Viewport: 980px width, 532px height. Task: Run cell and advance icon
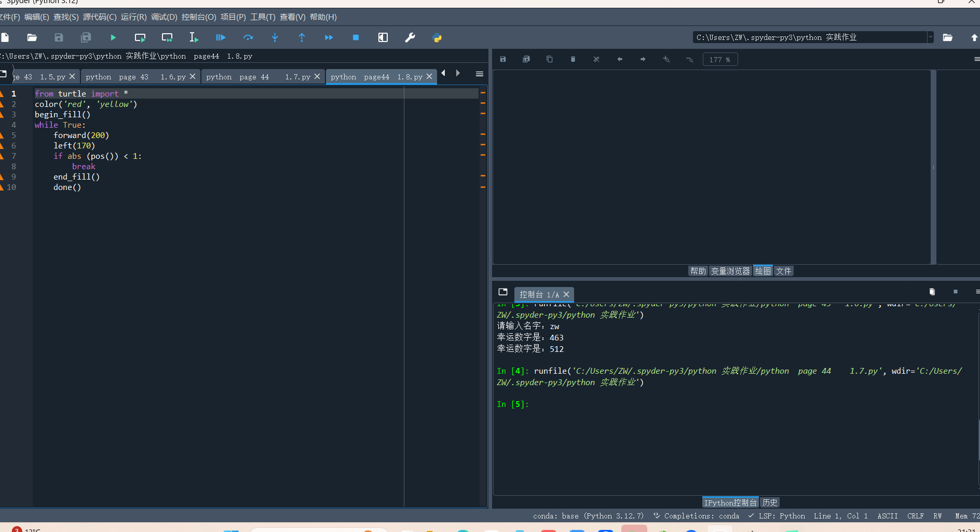click(x=167, y=37)
